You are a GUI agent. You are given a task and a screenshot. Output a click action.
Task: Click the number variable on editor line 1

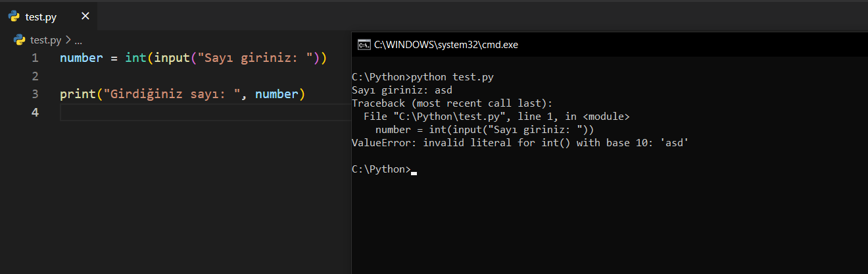[82, 58]
